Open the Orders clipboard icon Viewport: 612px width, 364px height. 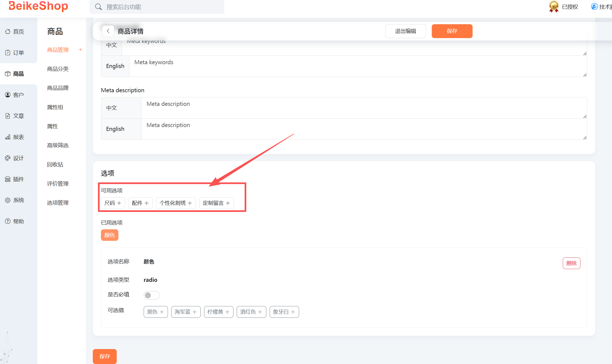[x=8, y=53]
